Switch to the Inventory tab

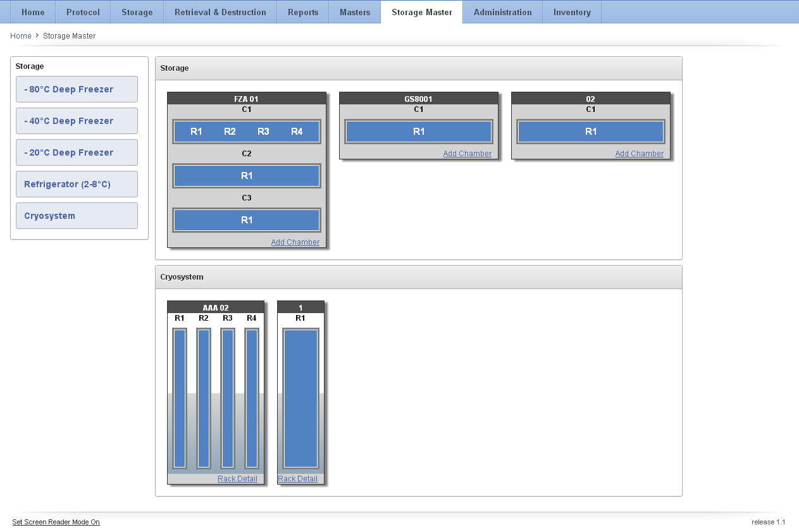[x=572, y=12]
